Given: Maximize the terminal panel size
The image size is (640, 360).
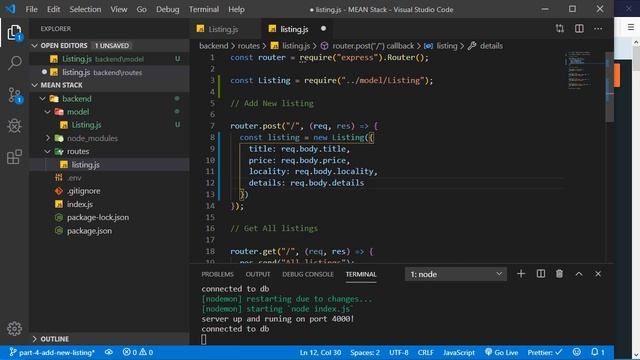Looking at the screenshot, I should [x=579, y=274].
